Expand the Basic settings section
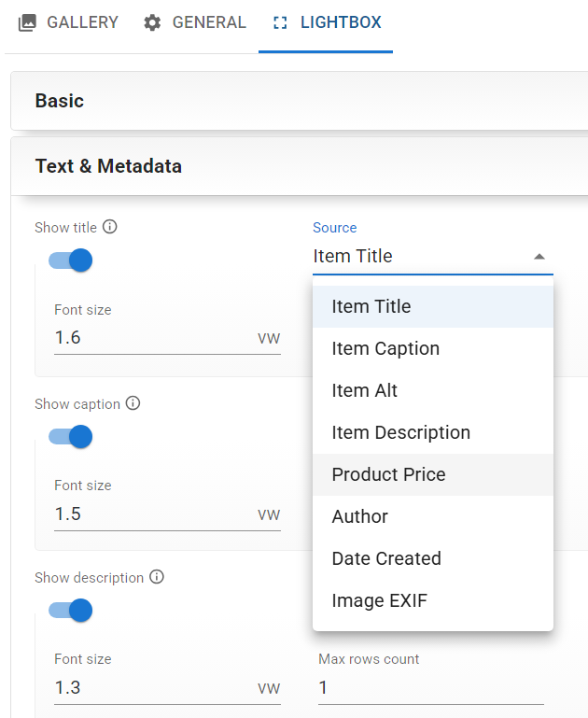 coord(299,101)
